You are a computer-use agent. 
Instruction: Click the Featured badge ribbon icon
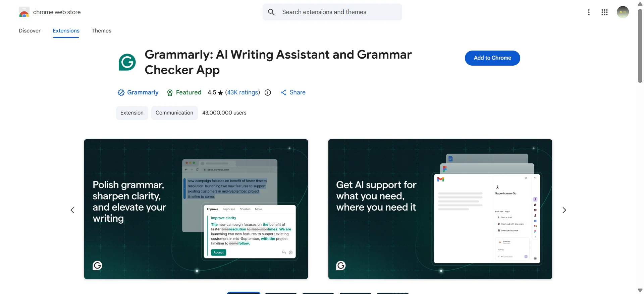170,93
